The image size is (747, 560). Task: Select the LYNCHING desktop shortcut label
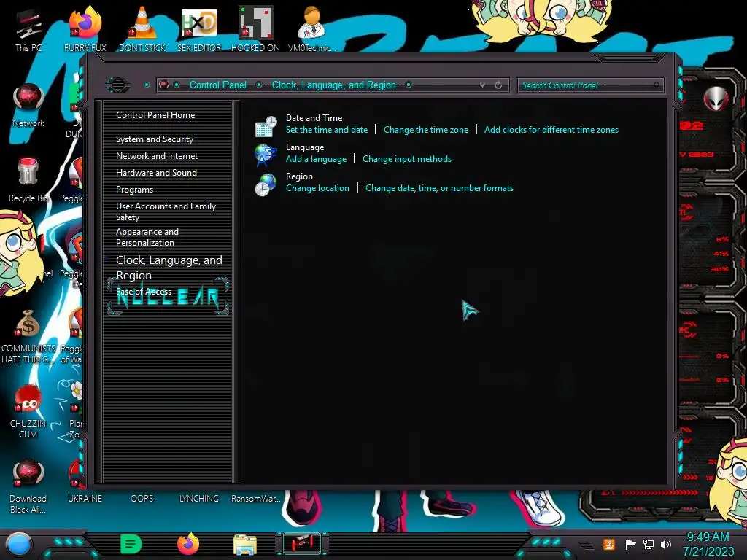click(x=199, y=499)
